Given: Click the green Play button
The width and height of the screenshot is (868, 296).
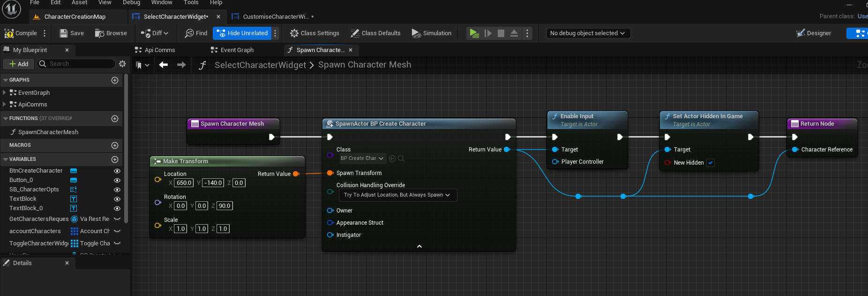Looking at the screenshot, I should [x=474, y=33].
